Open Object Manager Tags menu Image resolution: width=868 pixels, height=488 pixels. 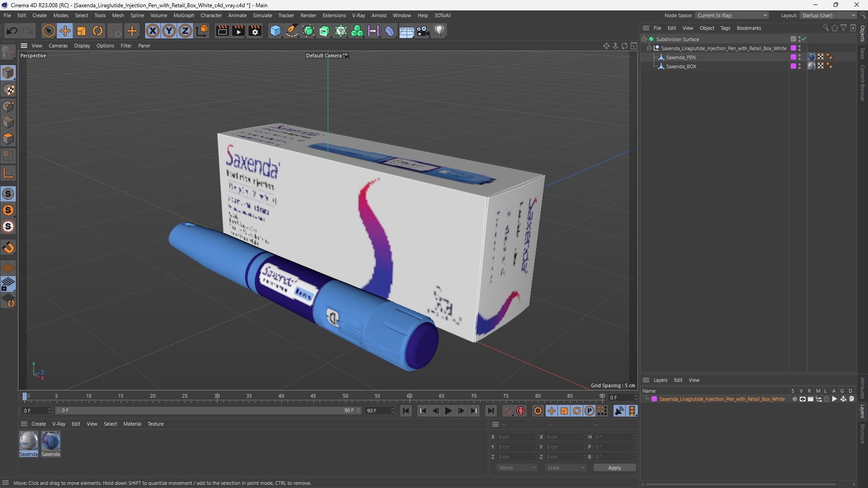click(x=725, y=28)
